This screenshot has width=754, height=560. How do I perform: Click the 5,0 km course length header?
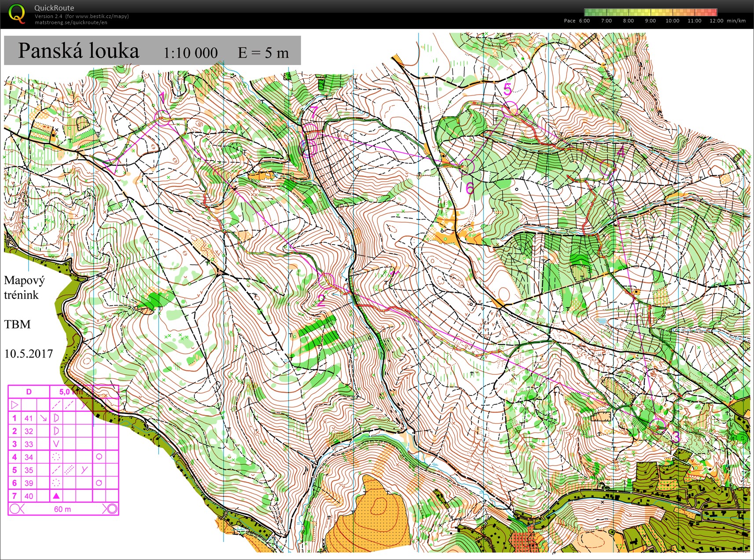click(70, 392)
